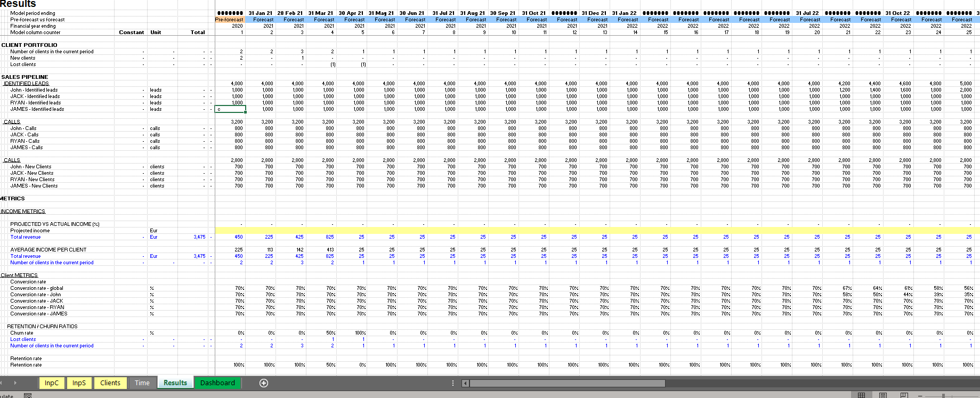Select 'AVERAGE INCOME PER CLIENT' label
This screenshot has height=398, width=980.
48,250
